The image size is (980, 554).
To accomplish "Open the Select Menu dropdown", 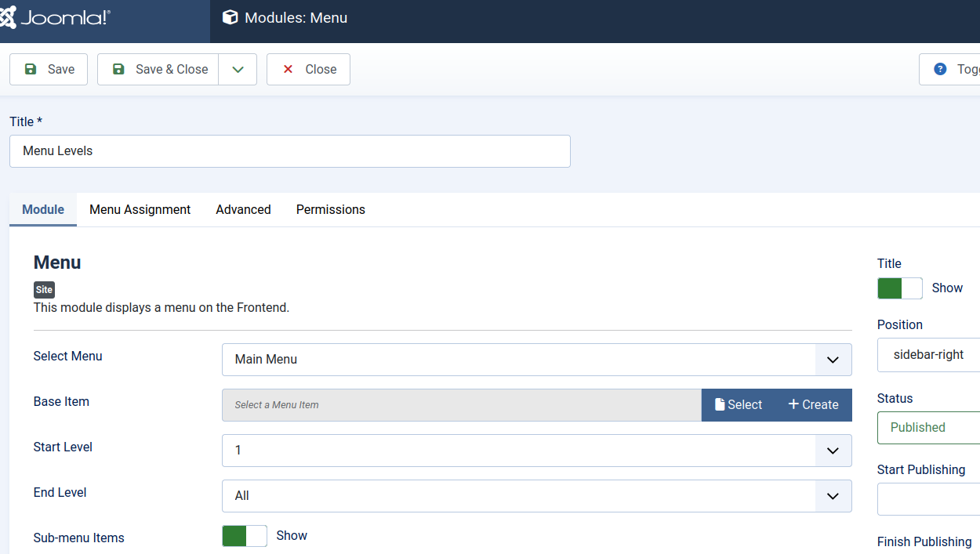I will [536, 360].
